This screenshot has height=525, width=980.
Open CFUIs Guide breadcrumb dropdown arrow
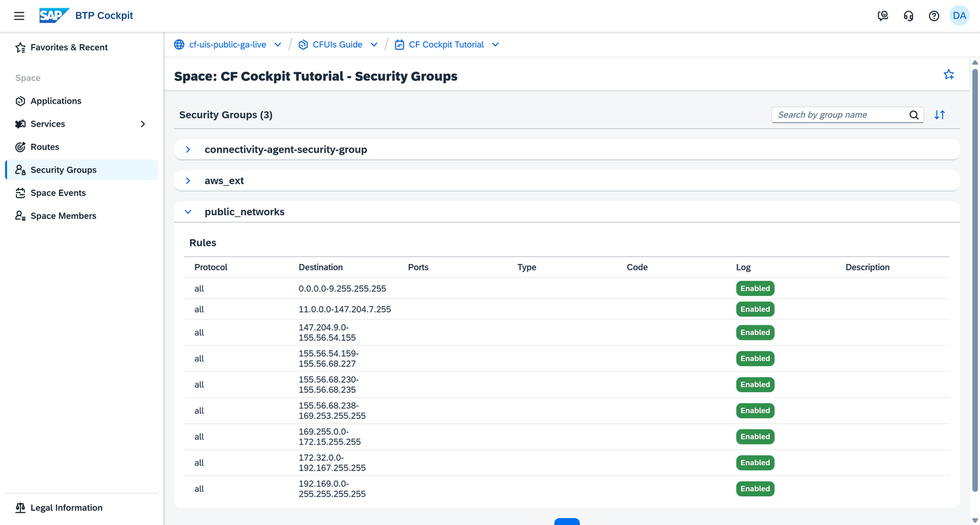pos(374,45)
